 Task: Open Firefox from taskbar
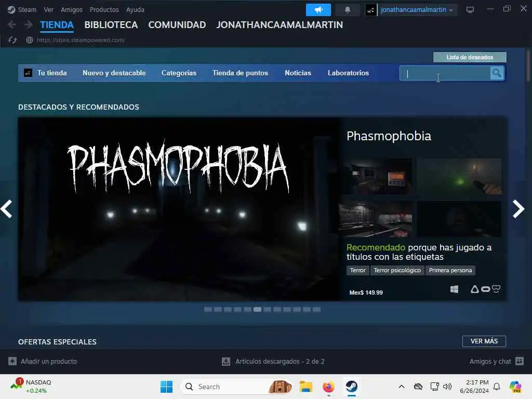(328, 387)
